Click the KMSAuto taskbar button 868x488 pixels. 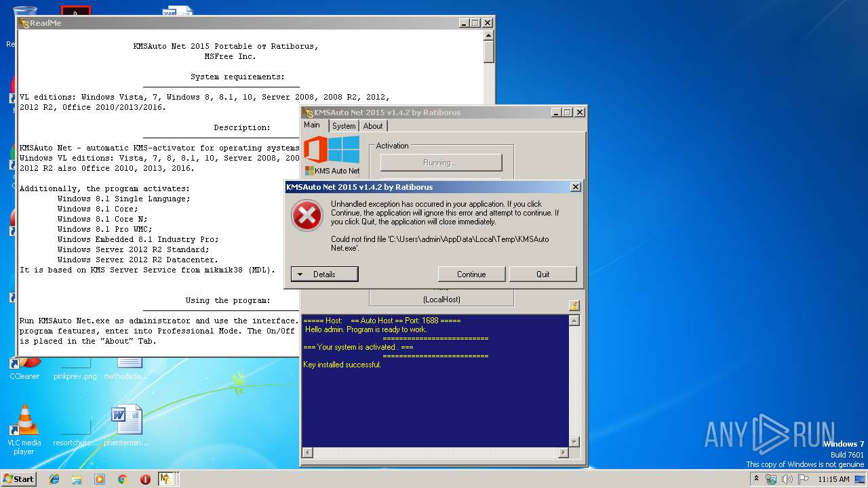coord(167,479)
